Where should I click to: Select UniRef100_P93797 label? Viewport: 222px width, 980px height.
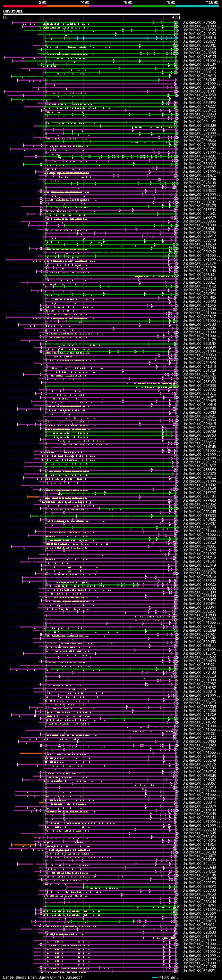(199, 202)
